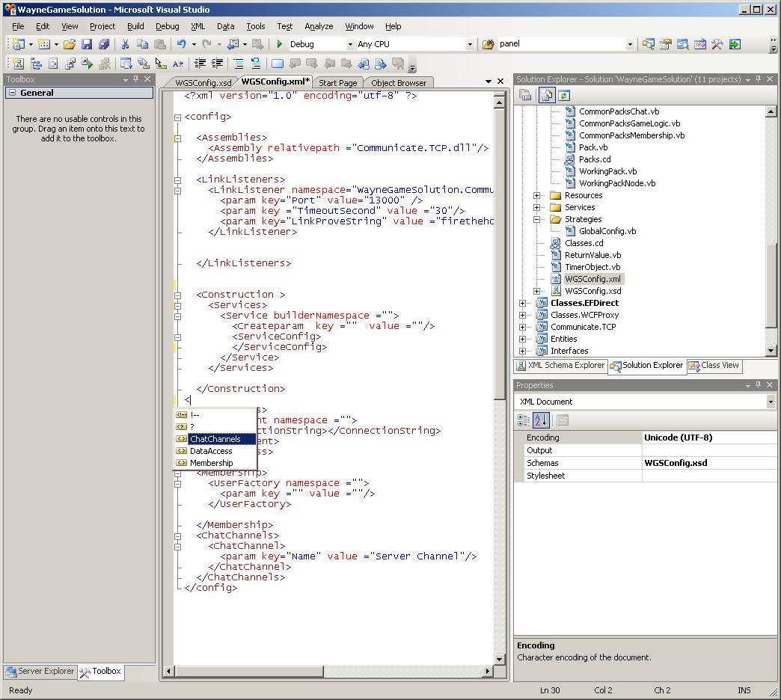The width and height of the screenshot is (781, 700).
Task: Copy selection using the Copy toolbar icon
Action: [142, 44]
